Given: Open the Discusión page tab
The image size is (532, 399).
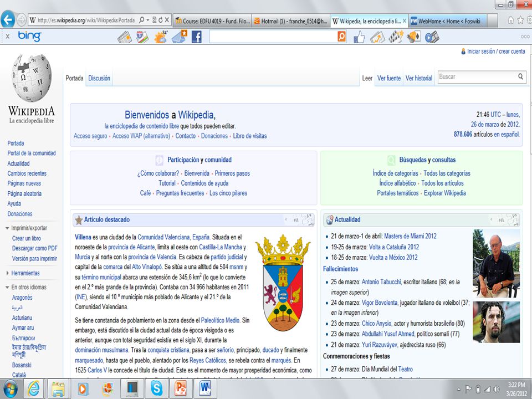Looking at the screenshot, I should pyautogui.click(x=99, y=78).
